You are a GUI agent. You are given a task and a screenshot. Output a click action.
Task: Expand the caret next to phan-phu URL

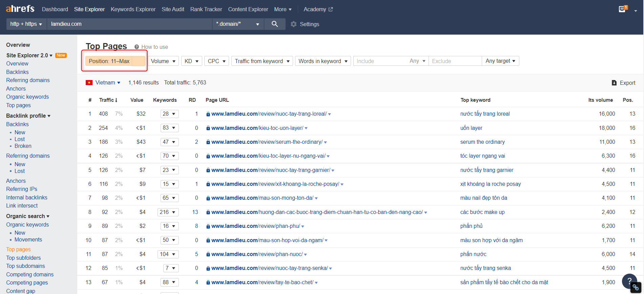point(303,227)
